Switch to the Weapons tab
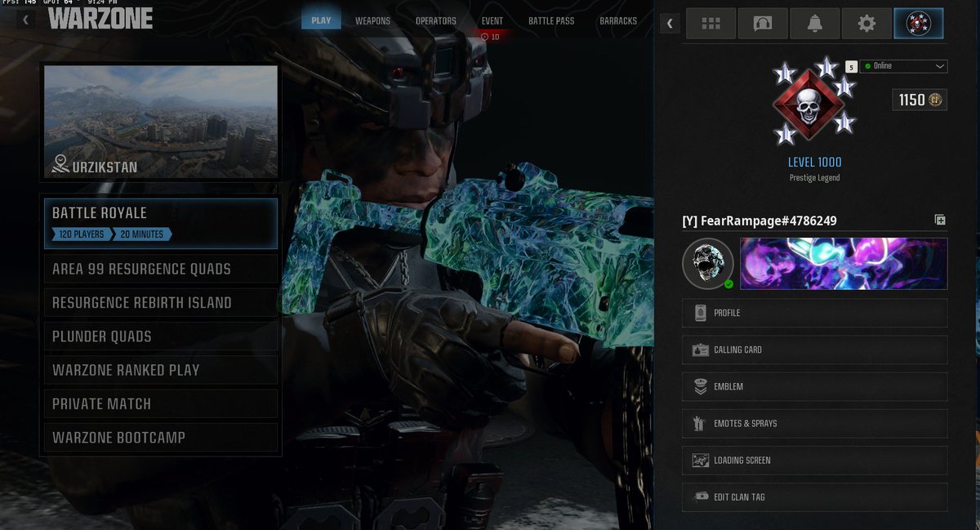The image size is (980, 530). (372, 20)
